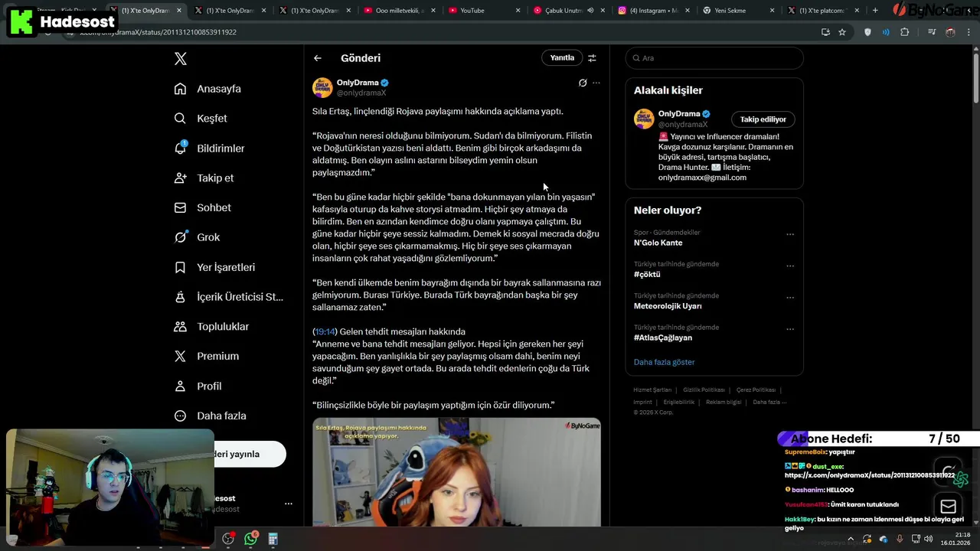The height and width of the screenshot is (551, 980).
Task: Open WhatsApp from taskbar
Action: point(250,539)
